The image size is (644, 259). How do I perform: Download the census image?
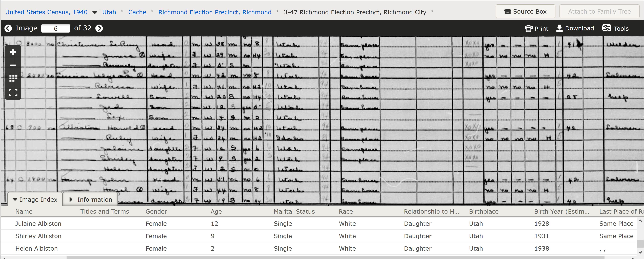click(575, 28)
